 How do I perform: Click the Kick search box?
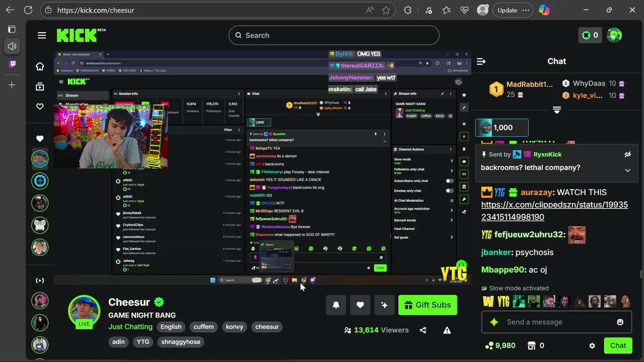coord(334,35)
